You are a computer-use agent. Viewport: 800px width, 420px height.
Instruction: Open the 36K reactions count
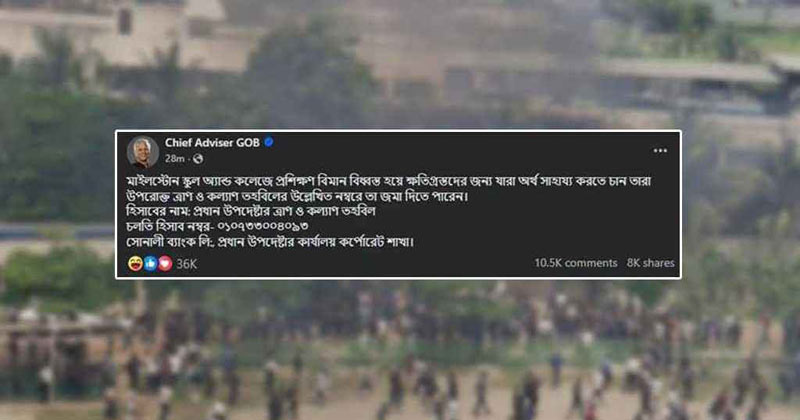186,264
